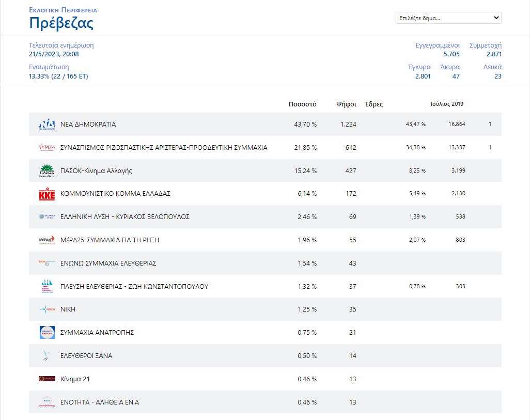Select the ΚΟΜΜΟΥΝΙΣΤΙΚΟ ΚΟΜΜΑ ΕΛΛΑΔΑΣ row name
The height and width of the screenshot is (420, 530).
[x=115, y=194]
